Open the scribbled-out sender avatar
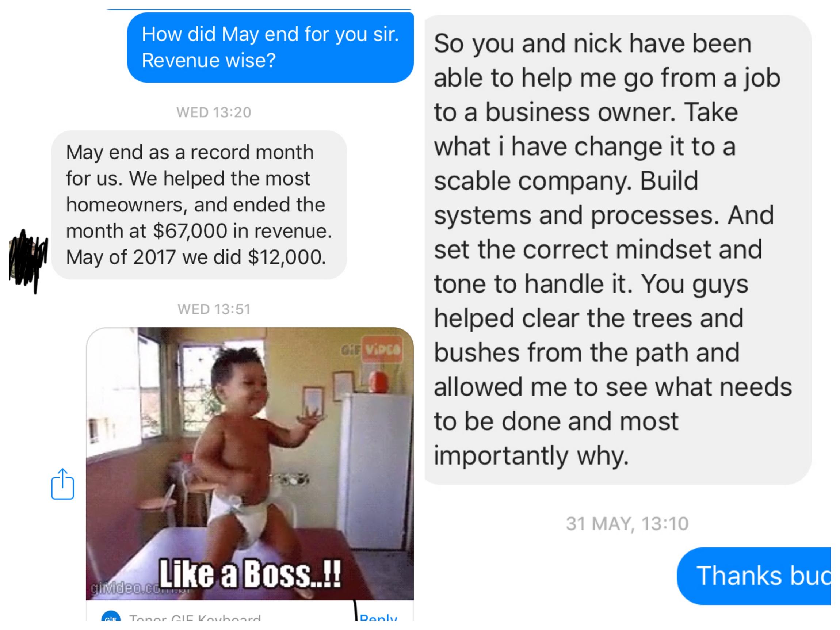840x630 pixels. 29,260
